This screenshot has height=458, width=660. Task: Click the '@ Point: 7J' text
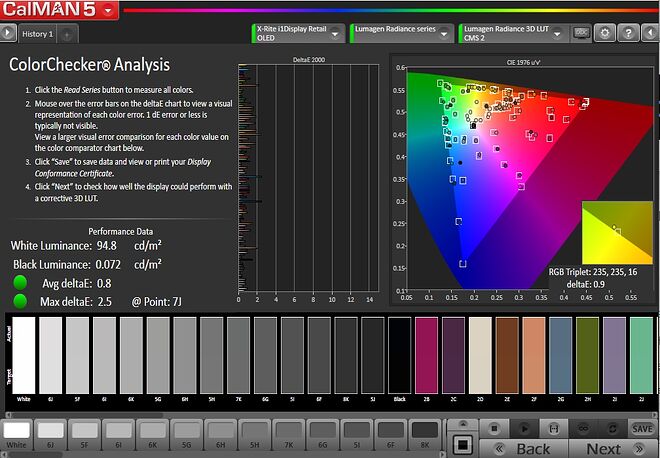point(157,302)
